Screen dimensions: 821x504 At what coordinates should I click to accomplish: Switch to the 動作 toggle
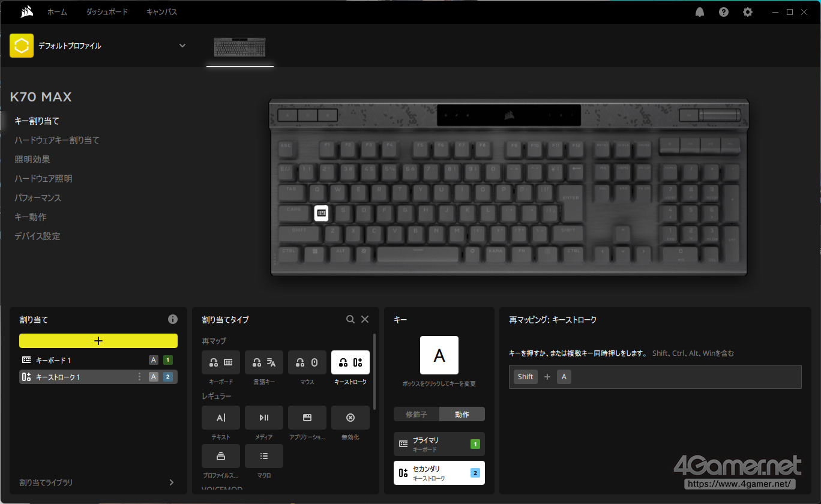[x=462, y=414]
